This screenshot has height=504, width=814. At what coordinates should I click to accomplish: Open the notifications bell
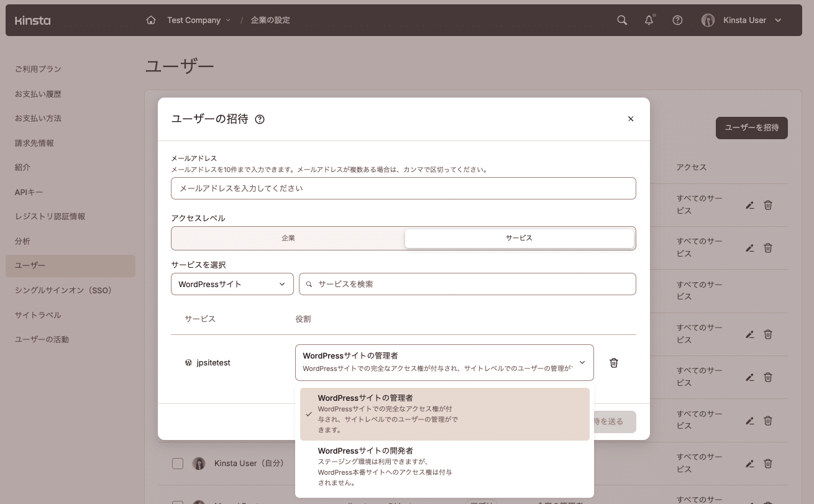pos(649,20)
